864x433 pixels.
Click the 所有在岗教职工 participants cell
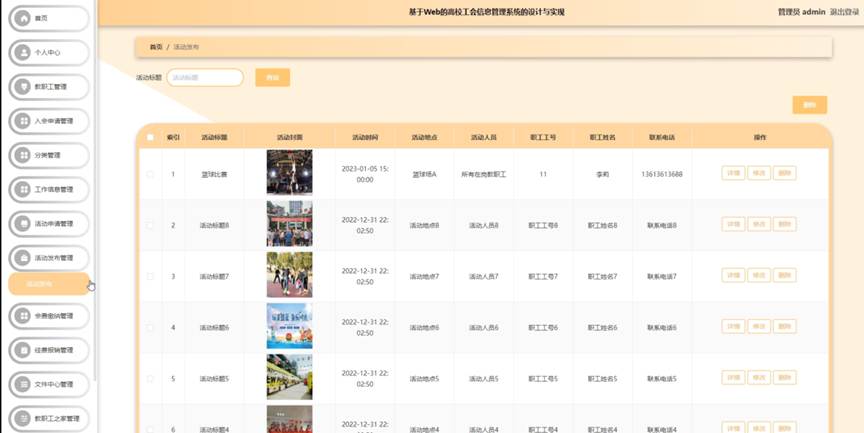484,175
